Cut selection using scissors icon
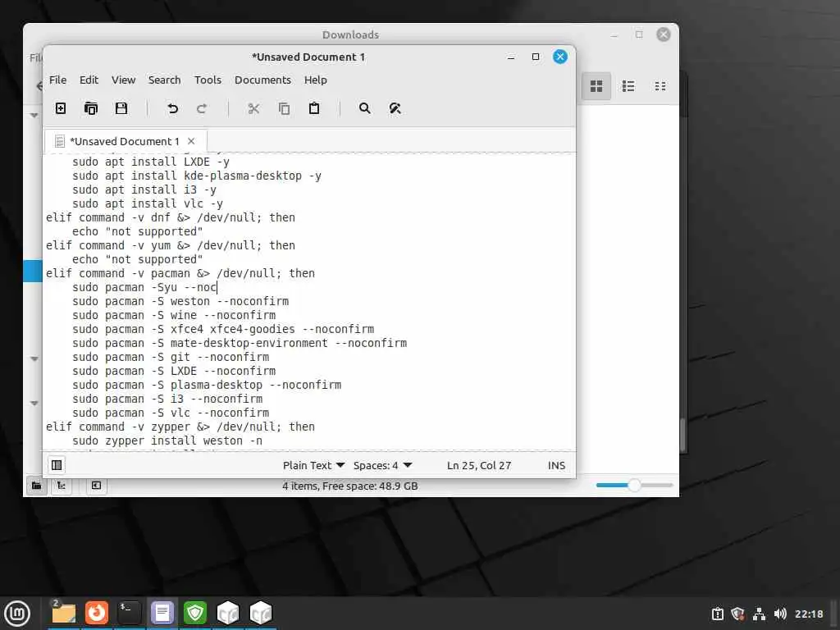 pyautogui.click(x=253, y=108)
